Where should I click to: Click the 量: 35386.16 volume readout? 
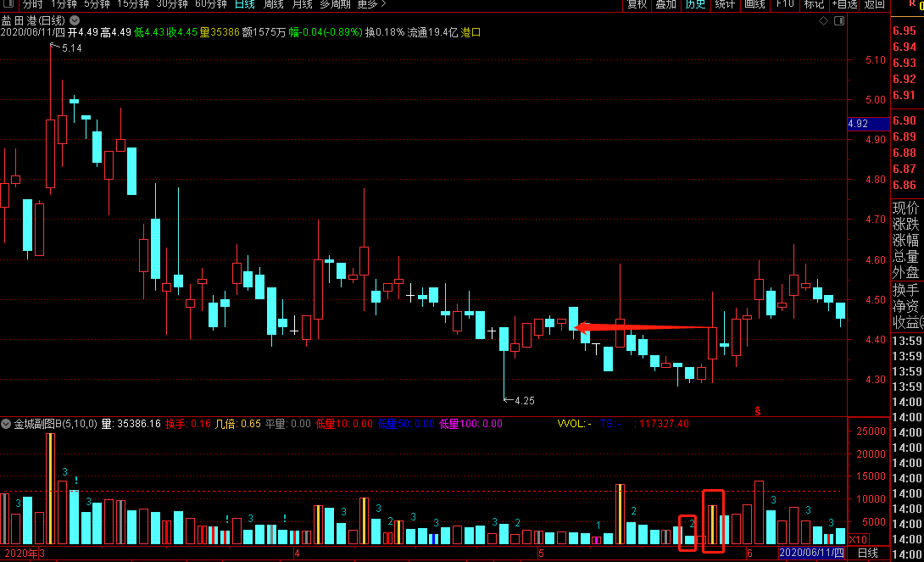[131, 424]
